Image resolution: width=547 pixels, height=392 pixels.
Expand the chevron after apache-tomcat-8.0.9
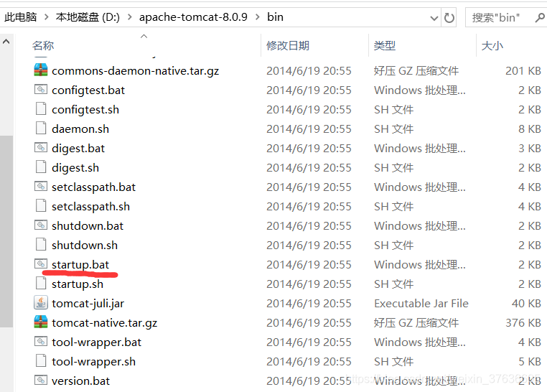(x=258, y=17)
